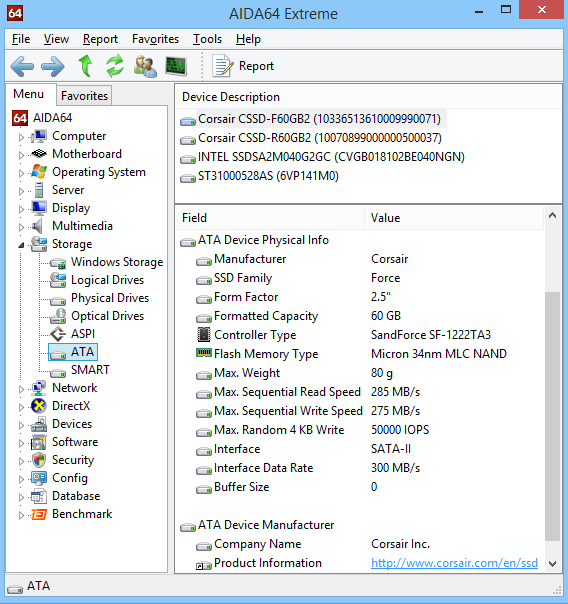The width and height of the screenshot is (568, 604).
Task: Open user management via the two-people icon
Action: click(145, 66)
